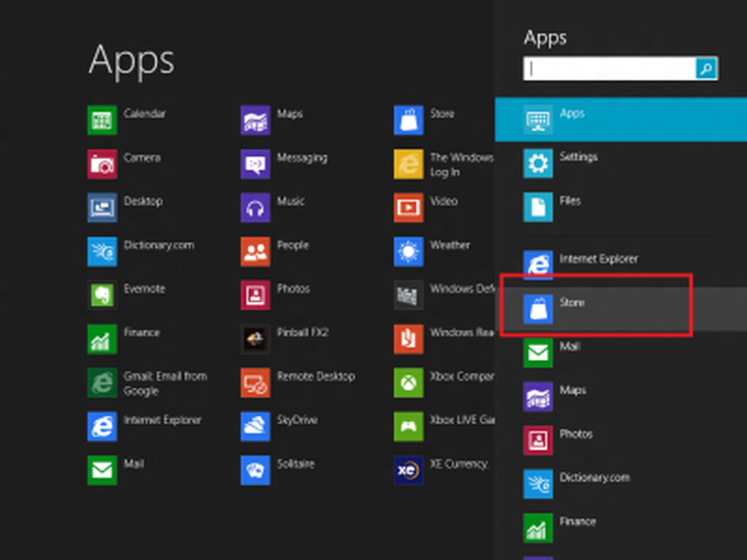Choose Finance in the search pane
747x560 pixels.
click(x=621, y=528)
